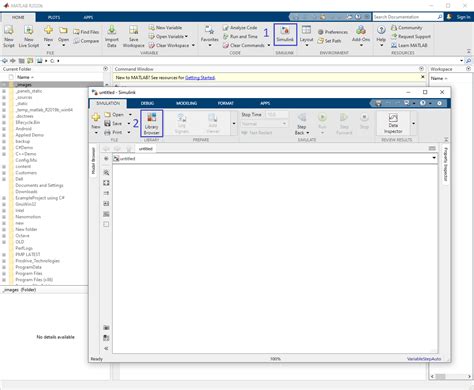This screenshot has height=390, width=474.
Task: Select the Downloads folder
Action: tap(26, 191)
